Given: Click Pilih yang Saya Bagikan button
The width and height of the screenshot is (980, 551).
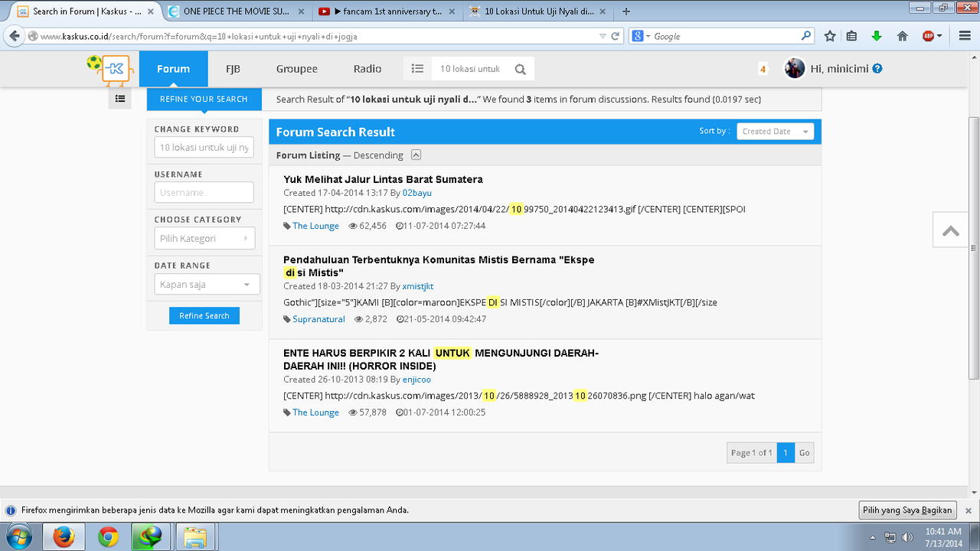Looking at the screenshot, I should pos(907,510).
